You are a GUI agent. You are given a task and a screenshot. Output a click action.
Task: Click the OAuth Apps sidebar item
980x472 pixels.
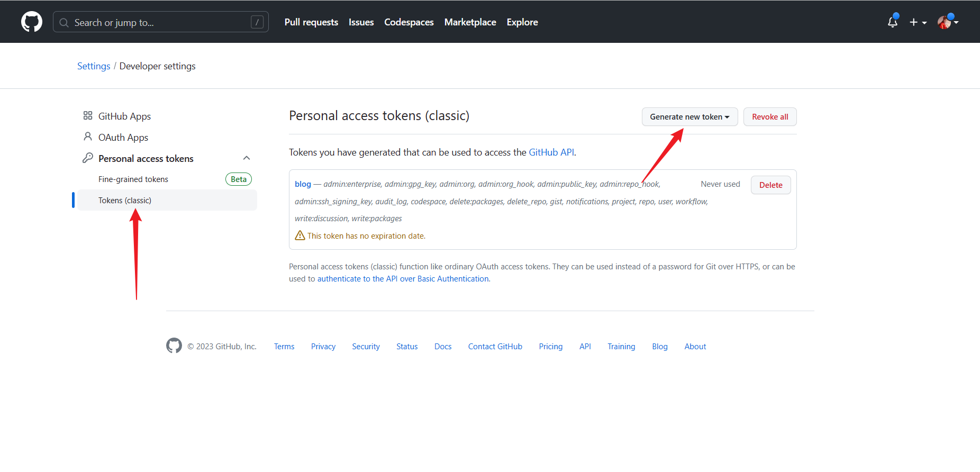123,138
